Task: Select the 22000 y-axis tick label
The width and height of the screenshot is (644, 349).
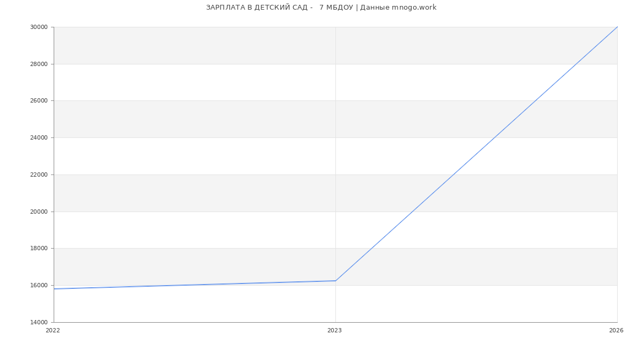Action: click(40, 175)
